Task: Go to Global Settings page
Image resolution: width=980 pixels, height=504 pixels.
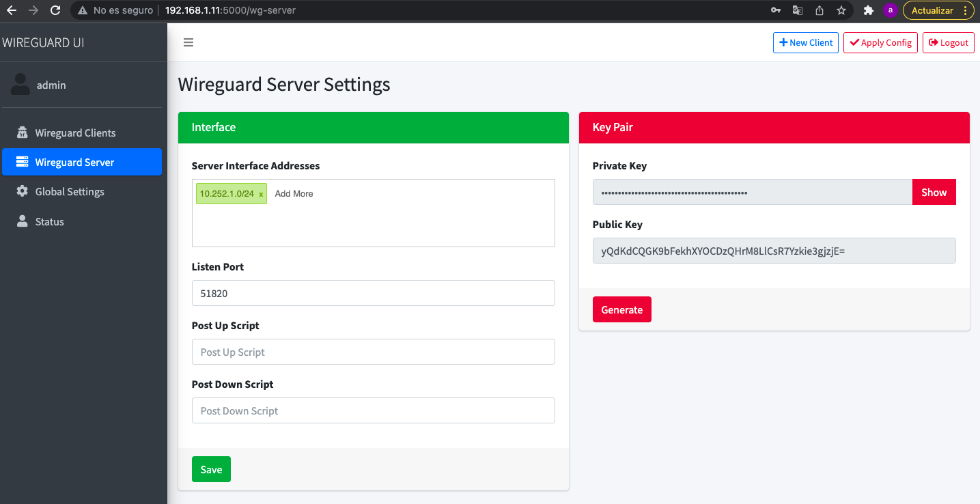Action: point(70,192)
